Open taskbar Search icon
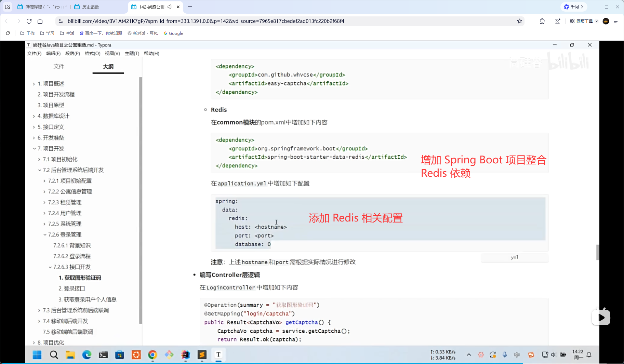The width and height of the screenshot is (624, 364). (54, 355)
